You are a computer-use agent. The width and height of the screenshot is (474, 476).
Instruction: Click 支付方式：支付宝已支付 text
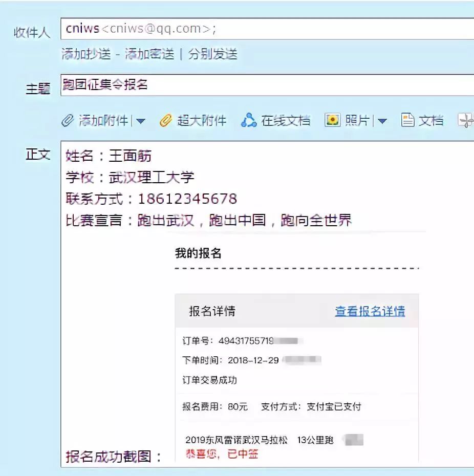tap(311, 407)
